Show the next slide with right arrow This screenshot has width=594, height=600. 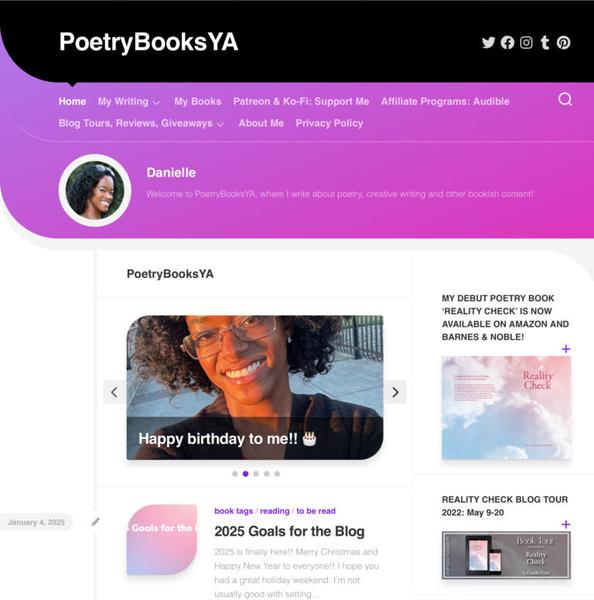[395, 392]
